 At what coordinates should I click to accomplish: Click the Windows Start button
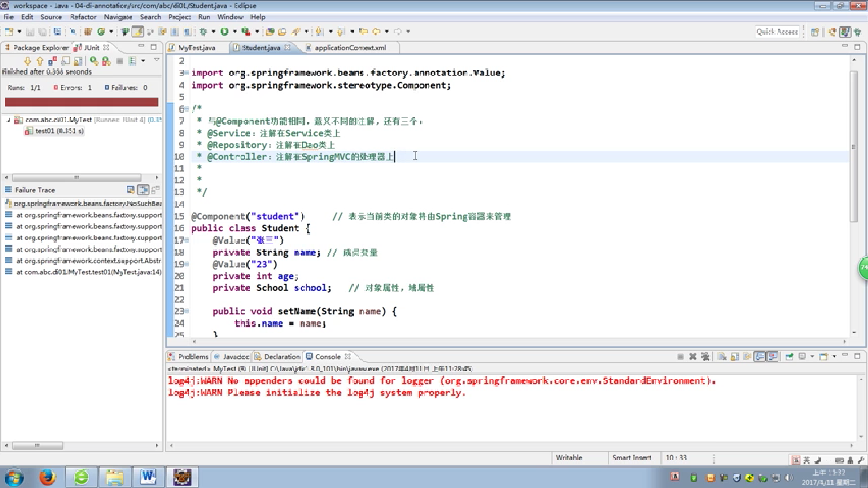pyautogui.click(x=14, y=477)
